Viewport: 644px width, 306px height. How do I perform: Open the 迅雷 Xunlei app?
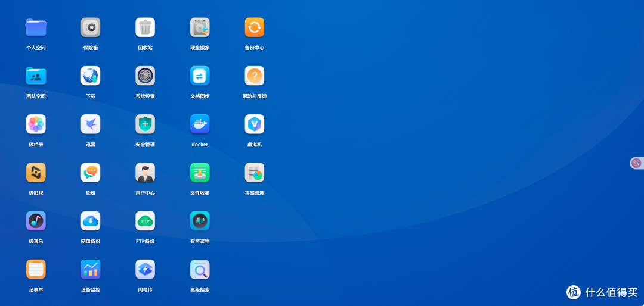[x=91, y=124]
